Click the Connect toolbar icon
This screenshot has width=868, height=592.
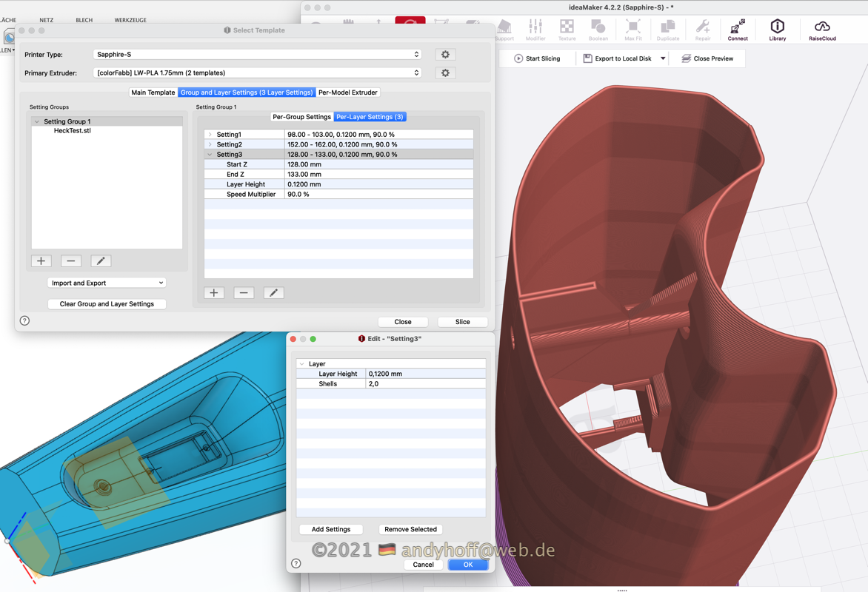737,30
